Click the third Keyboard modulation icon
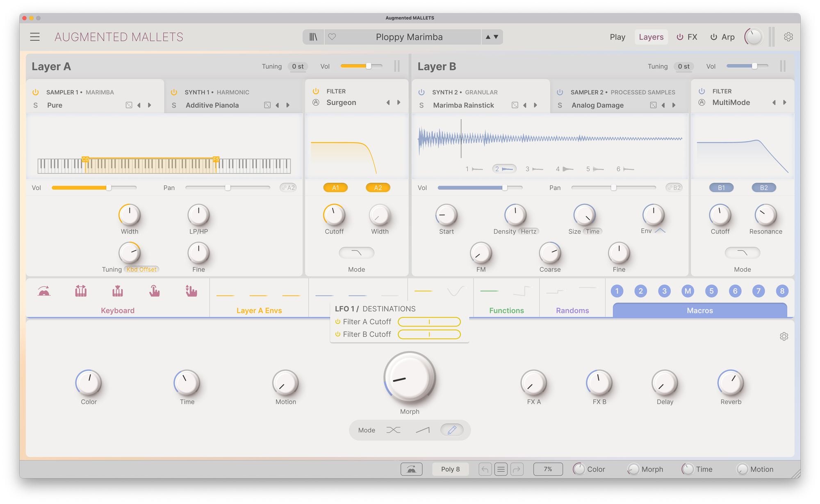 point(118,291)
